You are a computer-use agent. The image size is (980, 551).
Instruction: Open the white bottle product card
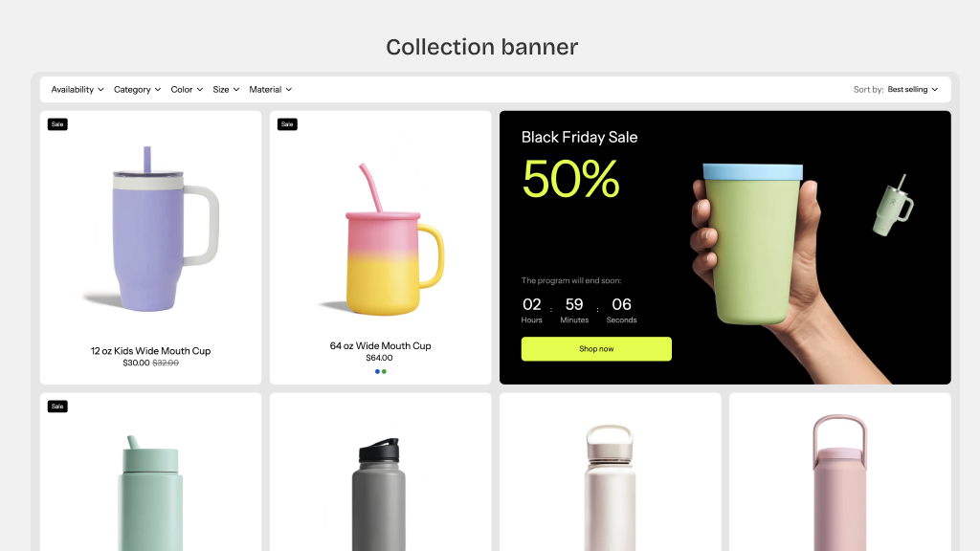(610, 473)
